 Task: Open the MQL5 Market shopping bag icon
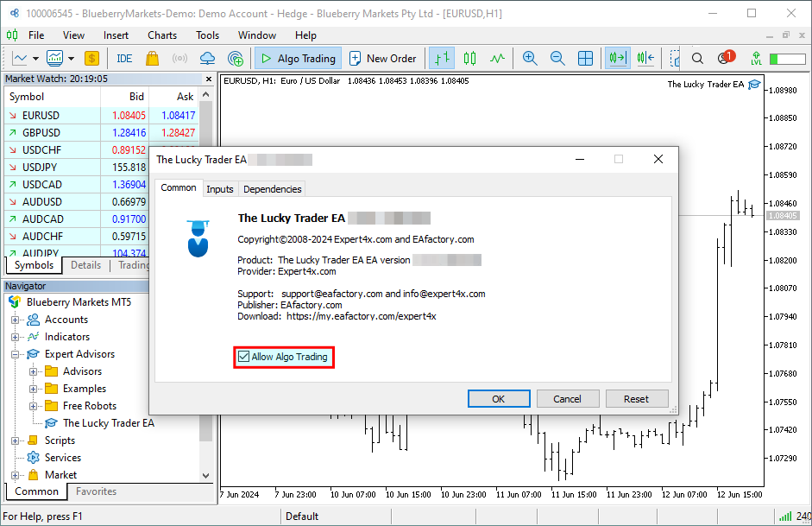[152, 59]
